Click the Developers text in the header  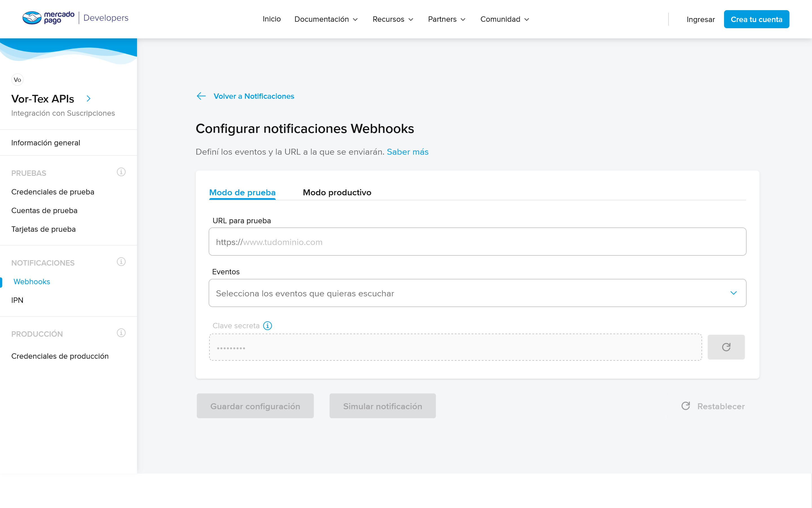pyautogui.click(x=106, y=18)
